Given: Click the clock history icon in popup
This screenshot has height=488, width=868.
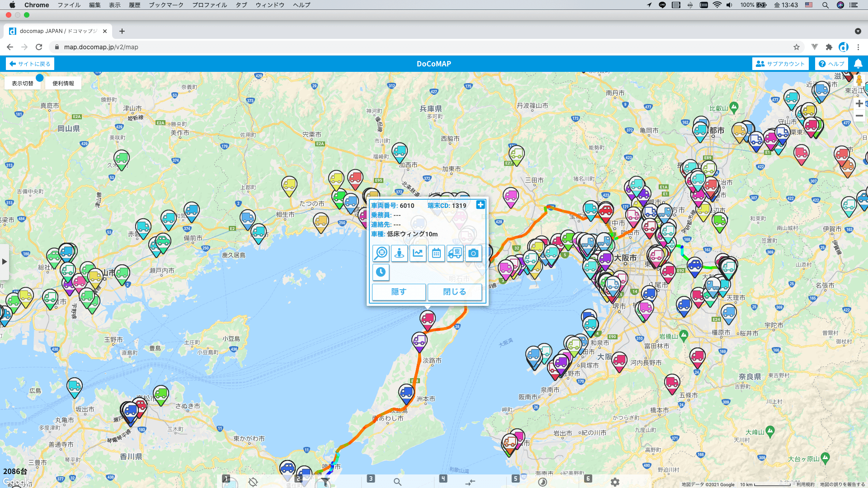Looking at the screenshot, I should click(381, 272).
